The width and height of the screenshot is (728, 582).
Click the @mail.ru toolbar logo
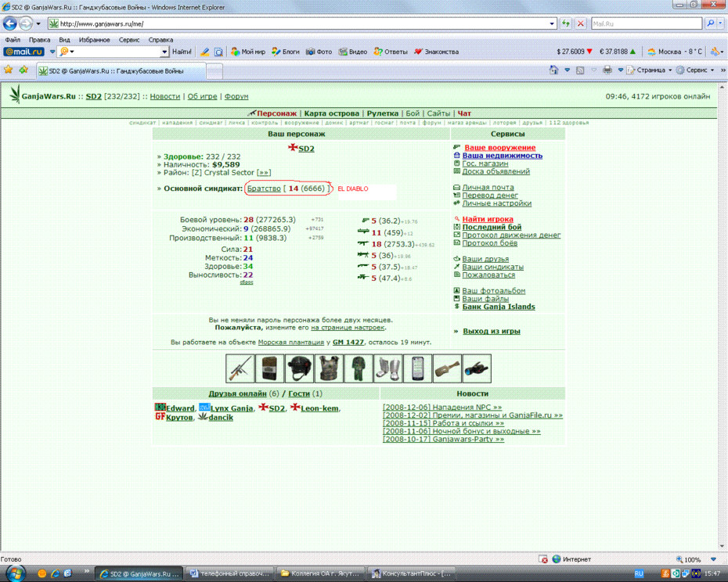[24, 52]
